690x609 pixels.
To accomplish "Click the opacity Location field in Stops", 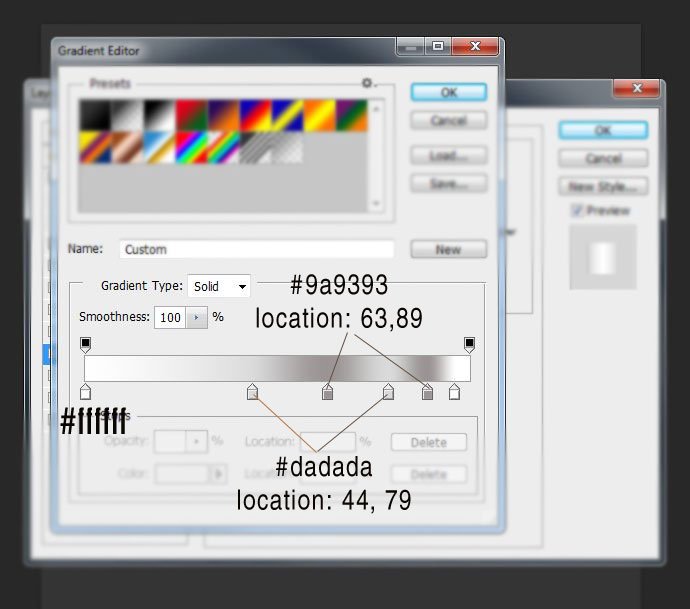I will coord(327,441).
